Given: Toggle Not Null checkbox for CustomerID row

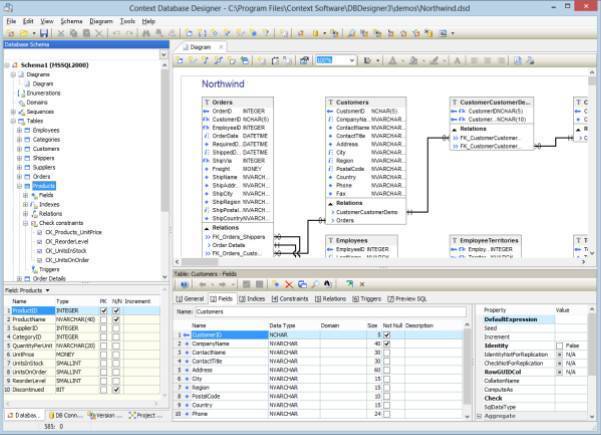Looking at the screenshot, I should pyautogui.click(x=387, y=335).
